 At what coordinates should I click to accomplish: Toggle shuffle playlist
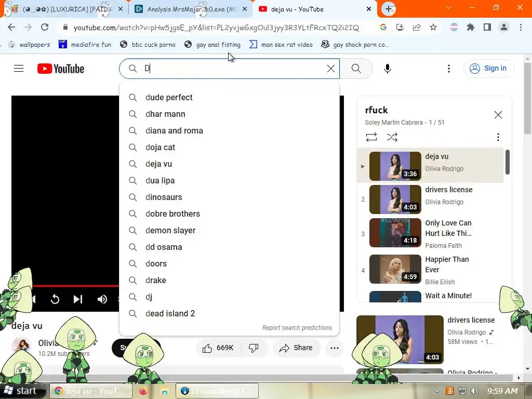[x=392, y=137]
